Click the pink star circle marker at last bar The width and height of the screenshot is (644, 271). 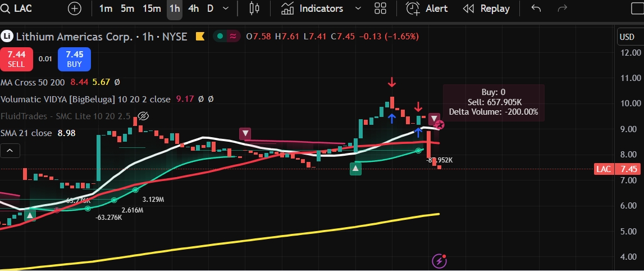click(440, 125)
